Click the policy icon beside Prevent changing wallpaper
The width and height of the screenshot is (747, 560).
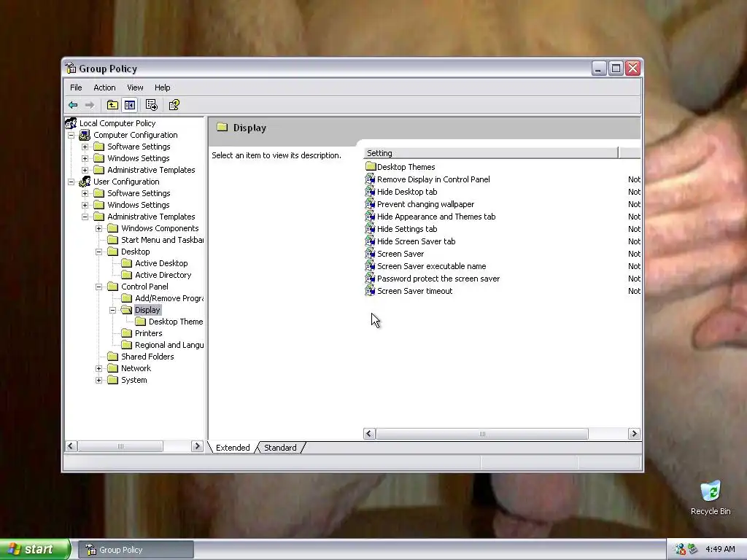coord(370,204)
